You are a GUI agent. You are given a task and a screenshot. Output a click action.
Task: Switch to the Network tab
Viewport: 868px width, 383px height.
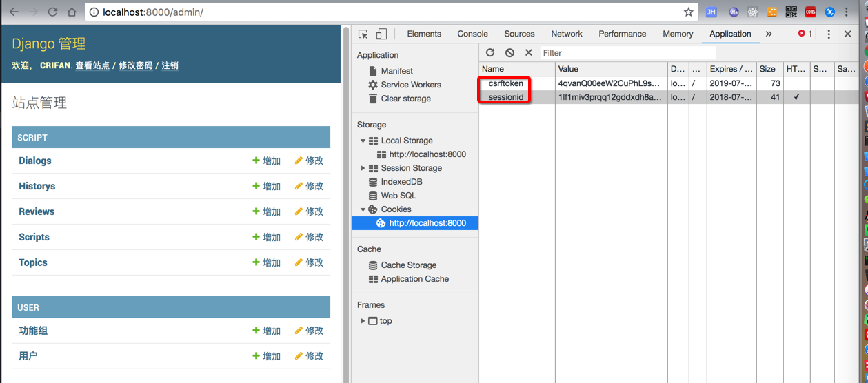coord(567,34)
